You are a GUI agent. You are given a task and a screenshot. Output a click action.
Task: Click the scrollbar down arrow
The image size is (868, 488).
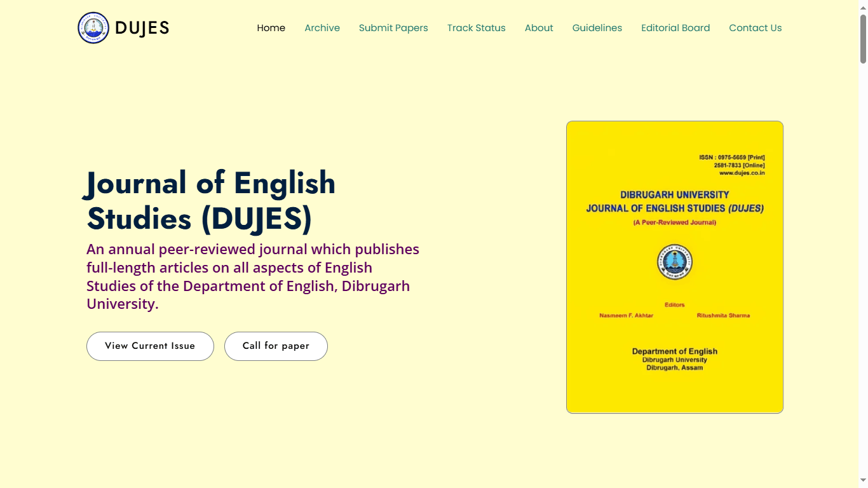click(863, 481)
